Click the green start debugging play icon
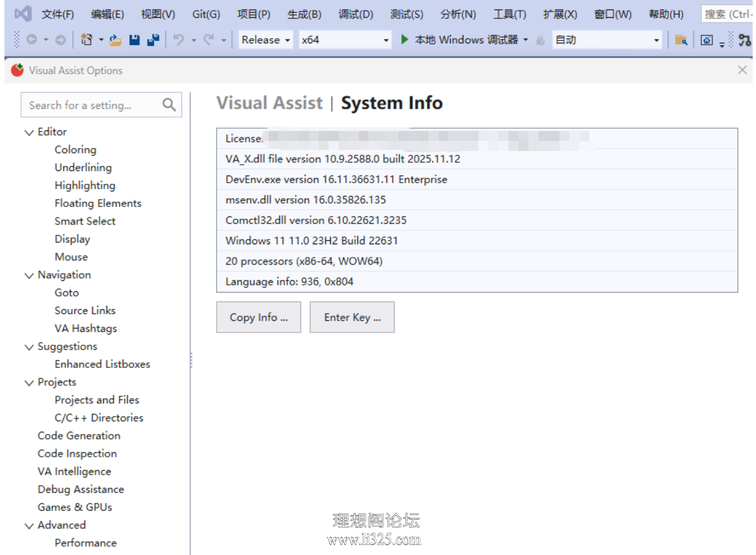This screenshot has width=756, height=555. [405, 39]
